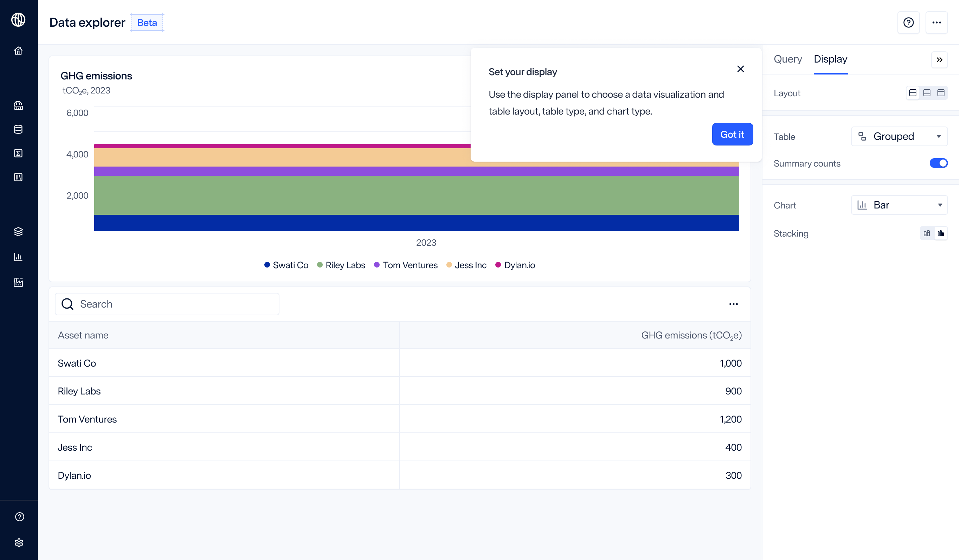Click the help icon in top header

tap(908, 23)
